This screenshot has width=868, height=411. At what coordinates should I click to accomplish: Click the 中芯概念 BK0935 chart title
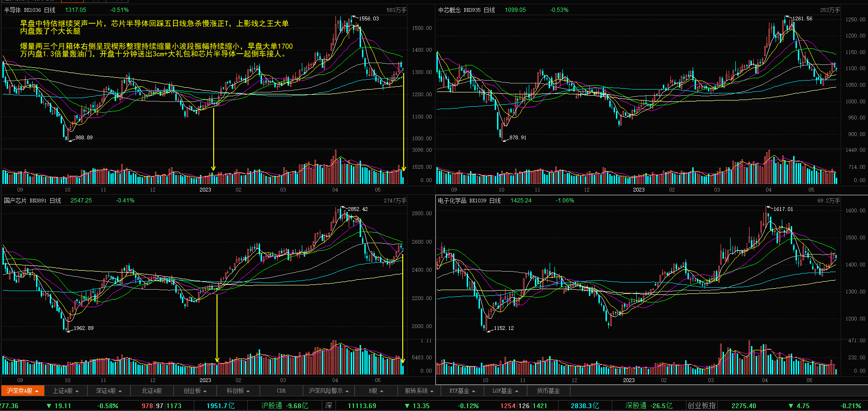click(x=466, y=10)
